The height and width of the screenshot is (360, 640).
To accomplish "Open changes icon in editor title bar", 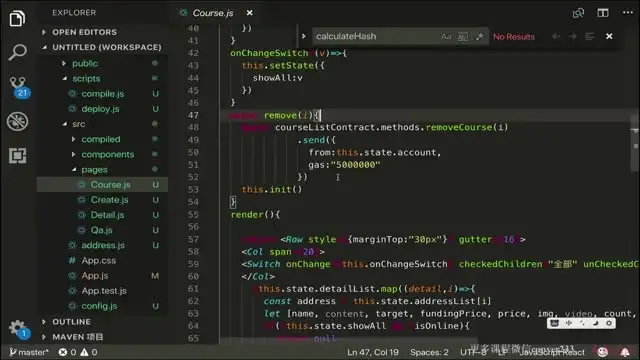I will pos(578,13).
